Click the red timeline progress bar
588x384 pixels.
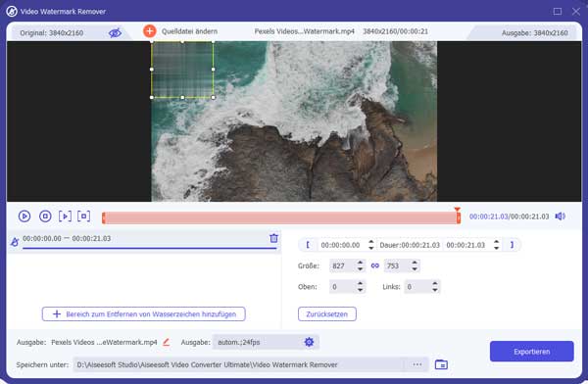pos(281,217)
